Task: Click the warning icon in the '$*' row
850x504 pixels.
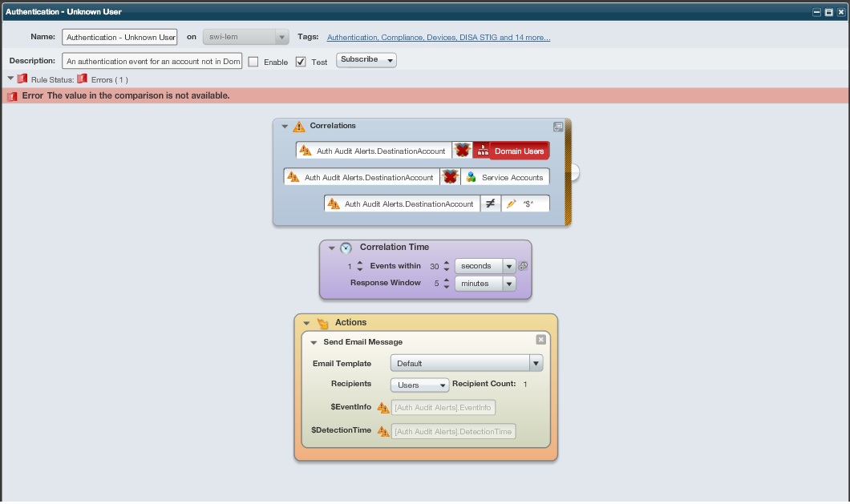Action: (334, 204)
